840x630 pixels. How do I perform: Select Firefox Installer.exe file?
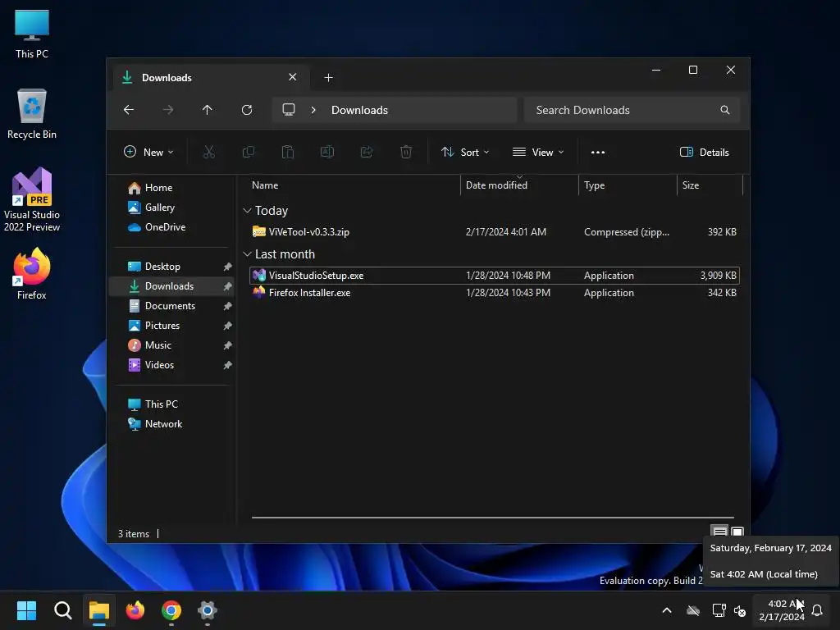(494, 293)
